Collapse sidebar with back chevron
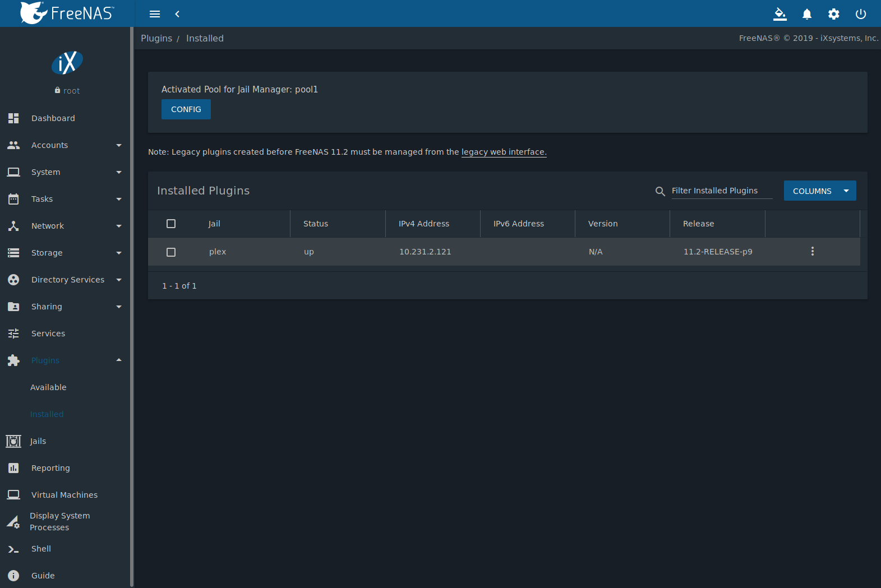This screenshot has height=588, width=881. (177, 14)
